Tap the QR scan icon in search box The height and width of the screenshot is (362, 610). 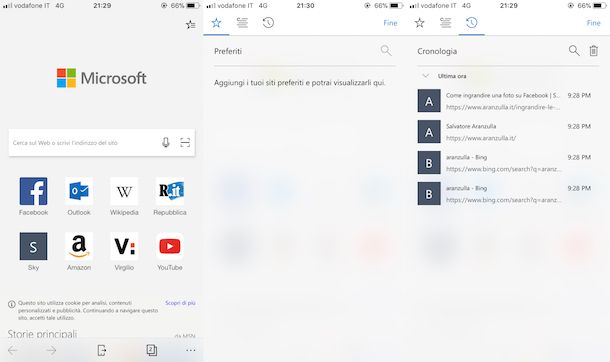tap(185, 143)
